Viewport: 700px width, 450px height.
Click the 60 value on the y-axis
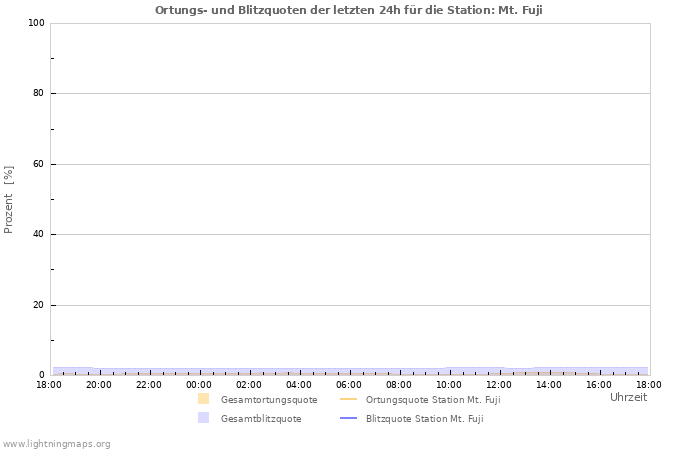pos(38,164)
